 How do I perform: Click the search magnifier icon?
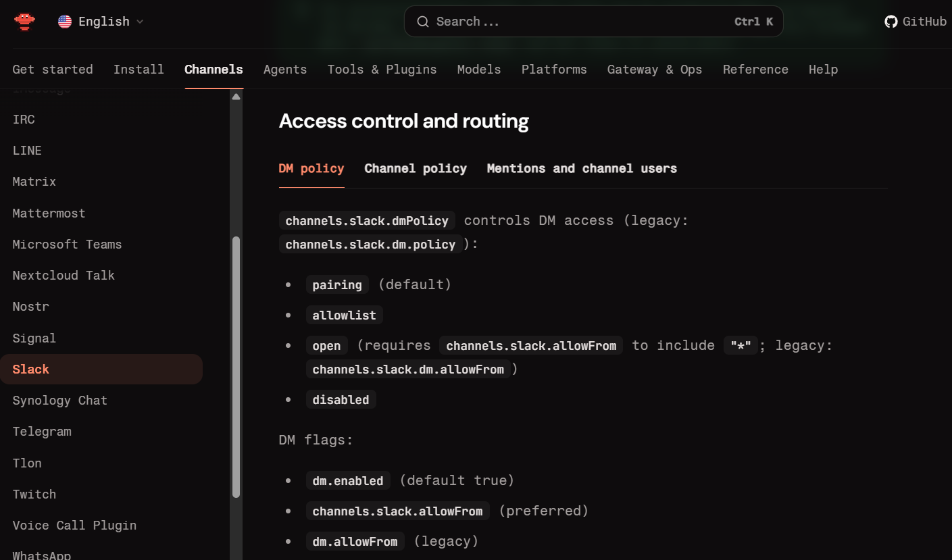(423, 22)
